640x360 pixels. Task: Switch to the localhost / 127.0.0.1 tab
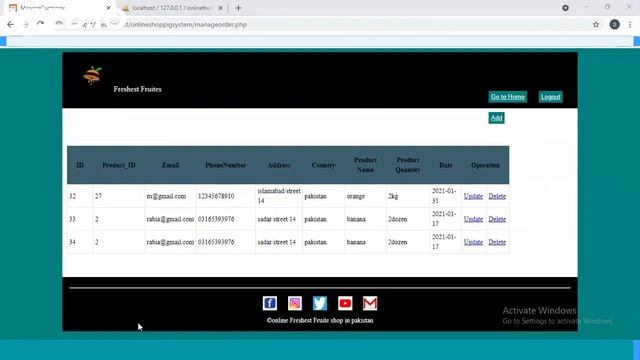pos(173,8)
